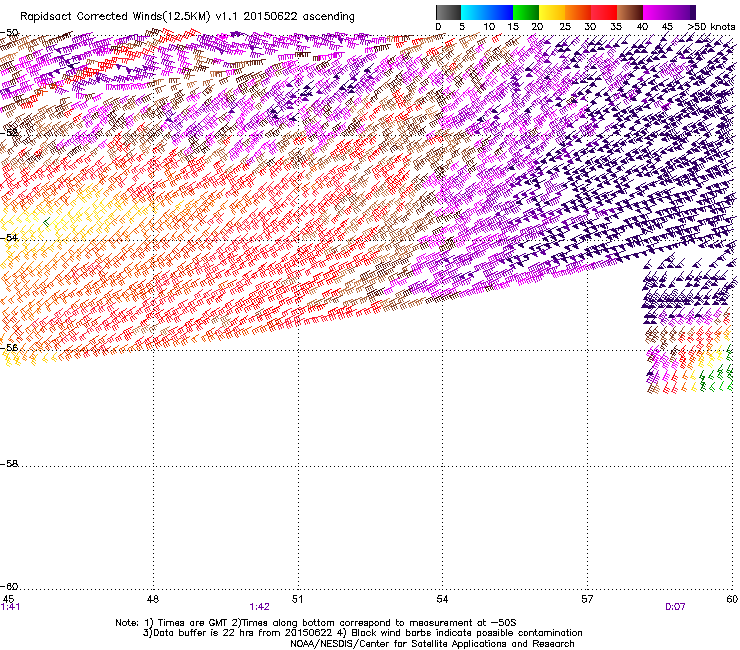Click the 57 longitude axis label
This screenshot has width=740, height=650.
coord(587,599)
